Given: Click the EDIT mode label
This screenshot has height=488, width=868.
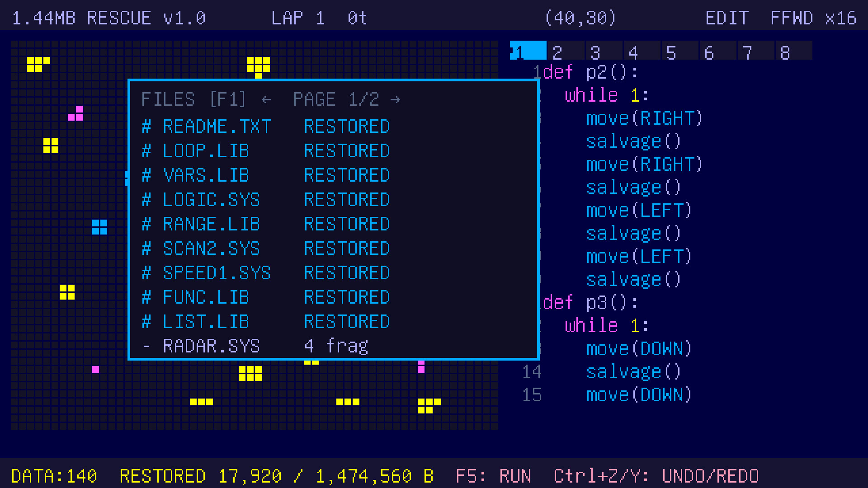Looking at the screenshot, I should [x=727, y=18].
